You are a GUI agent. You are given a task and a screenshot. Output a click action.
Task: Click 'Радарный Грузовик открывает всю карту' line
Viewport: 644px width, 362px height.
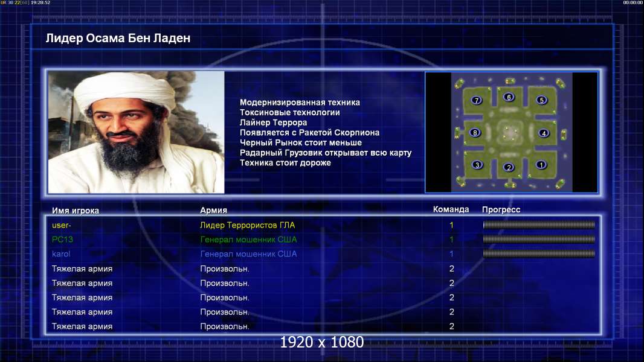[x=326, y=153]
